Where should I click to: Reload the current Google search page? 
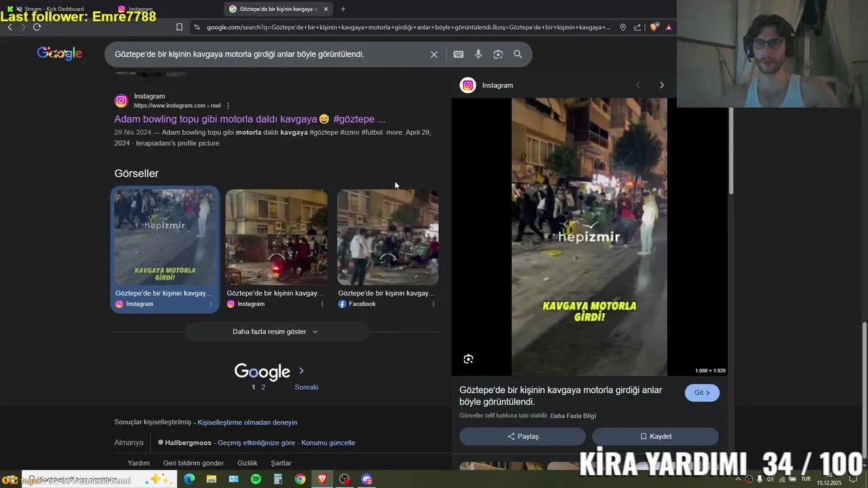37,27
